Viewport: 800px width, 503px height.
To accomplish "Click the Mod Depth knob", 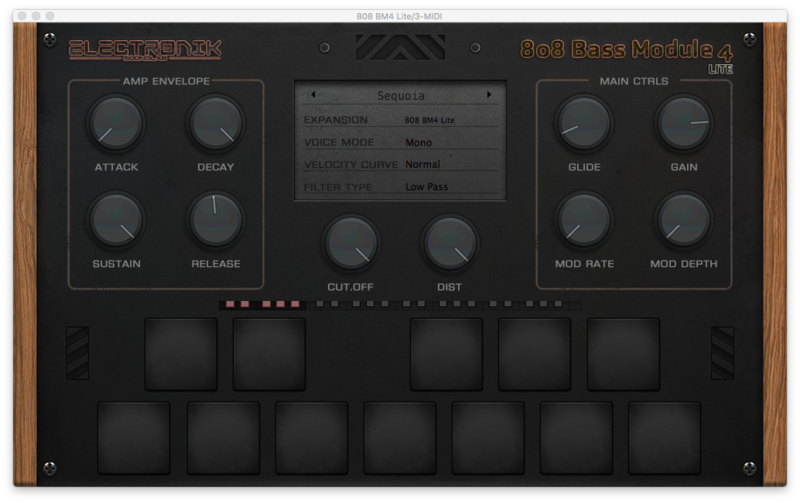I will 684,220.
